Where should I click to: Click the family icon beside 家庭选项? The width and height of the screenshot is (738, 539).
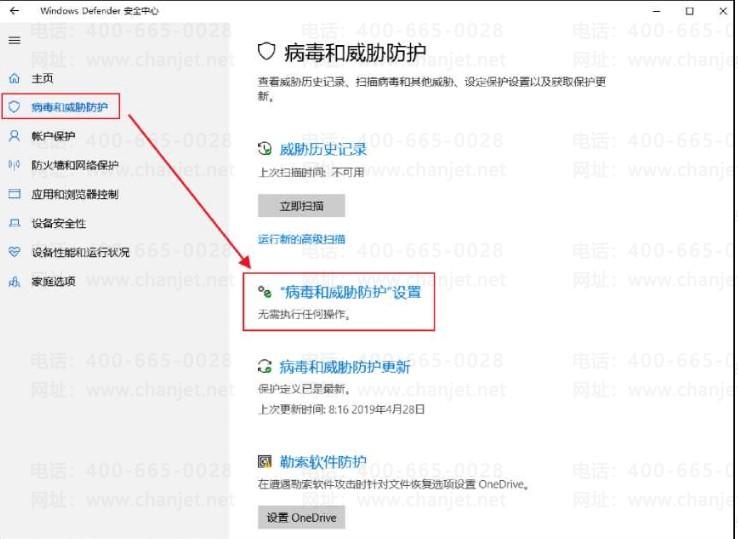click(15, 282)
